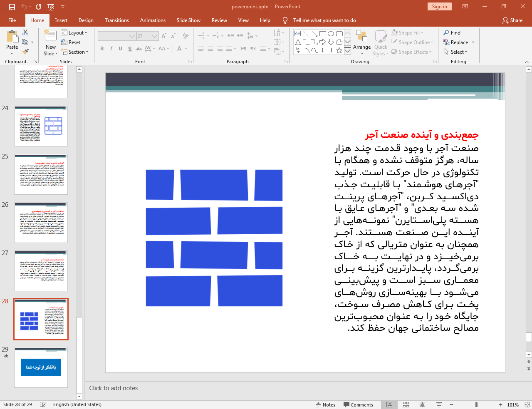Toggle Underline formatting
Screen dimensions: 532x409
120,49
